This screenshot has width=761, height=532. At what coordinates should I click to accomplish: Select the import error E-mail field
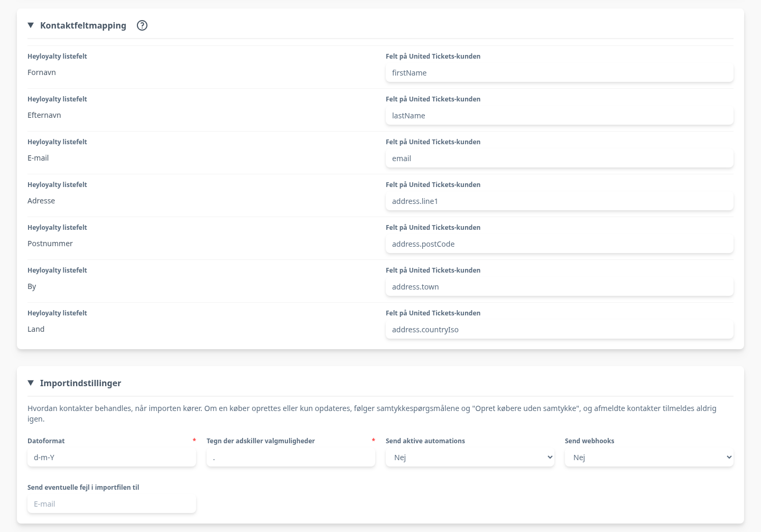click(112, 504)
